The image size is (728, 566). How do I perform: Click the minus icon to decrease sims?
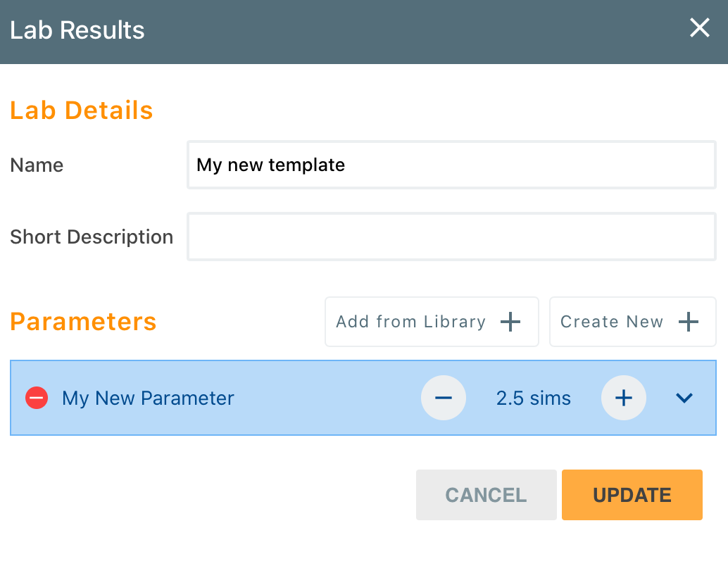coord(443,398)
